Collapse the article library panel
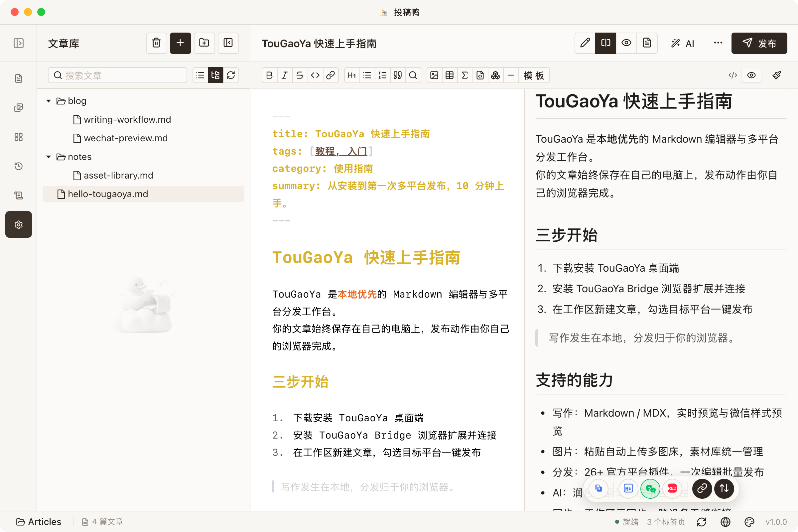798x532 pixels. pyautogui.click(x=228, y=43)
